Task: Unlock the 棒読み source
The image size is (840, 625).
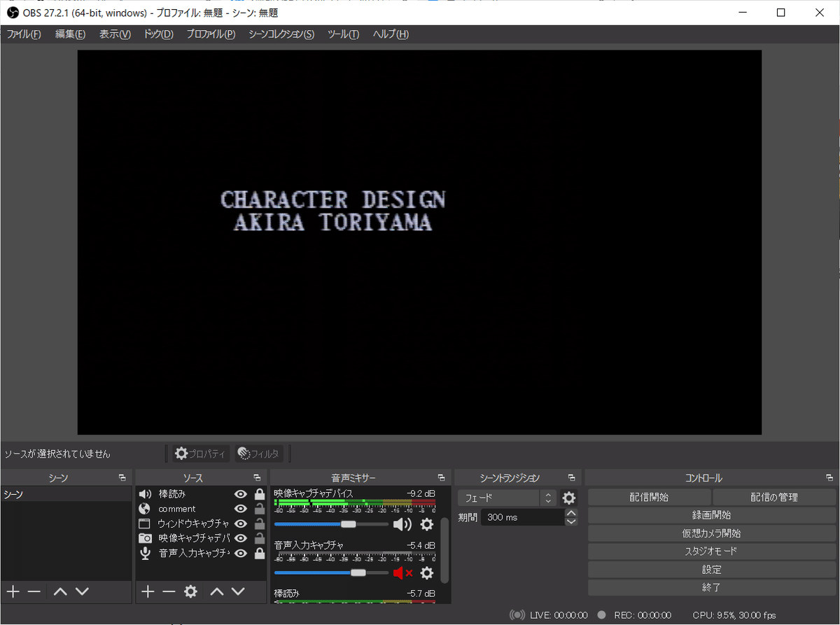Action: pos(259,494)
